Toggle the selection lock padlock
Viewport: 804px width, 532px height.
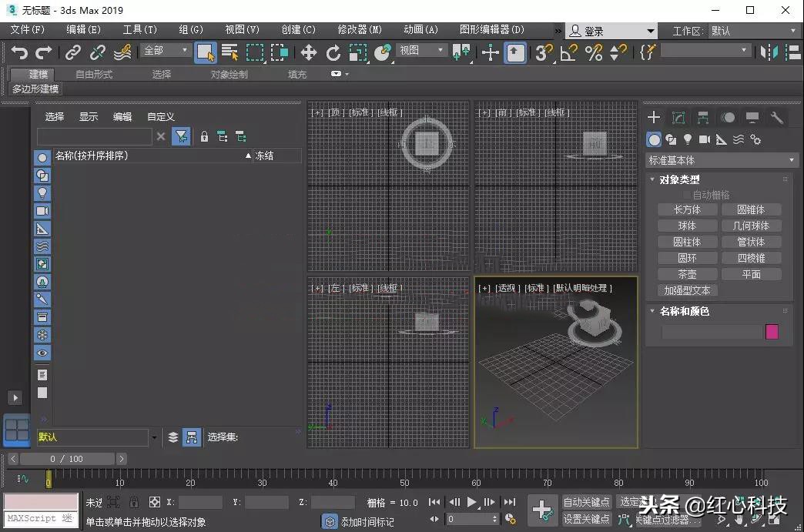pyautogui.click(x=134, y=502)
